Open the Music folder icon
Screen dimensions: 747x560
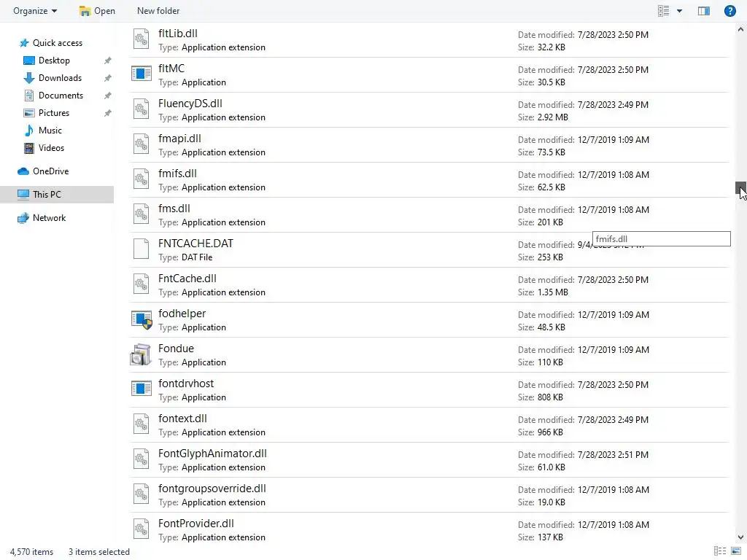pos(29,131)
